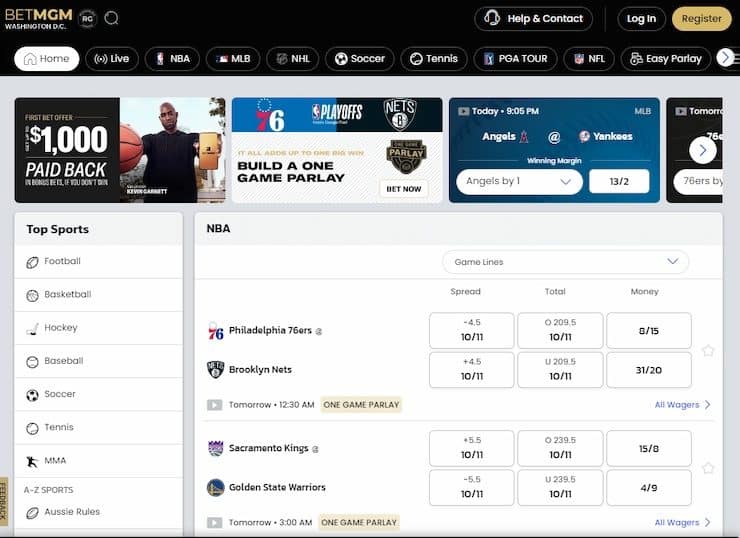The width and height of the screenshot is (740, 538).
Task: Select Under 209.5 total at 10/11
Action: pyautogui.click(x=560, y=370)
